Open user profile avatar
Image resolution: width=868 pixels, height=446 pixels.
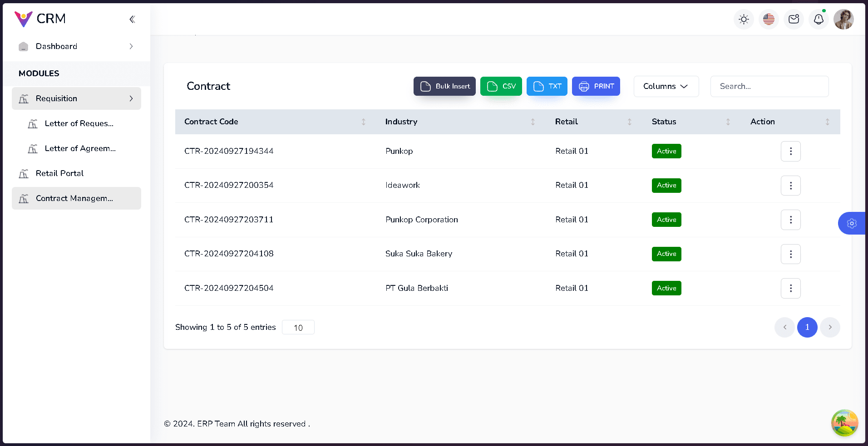843,19
